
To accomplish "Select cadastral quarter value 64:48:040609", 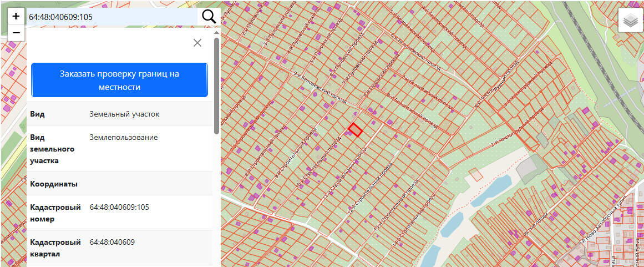I will point(112,242).
